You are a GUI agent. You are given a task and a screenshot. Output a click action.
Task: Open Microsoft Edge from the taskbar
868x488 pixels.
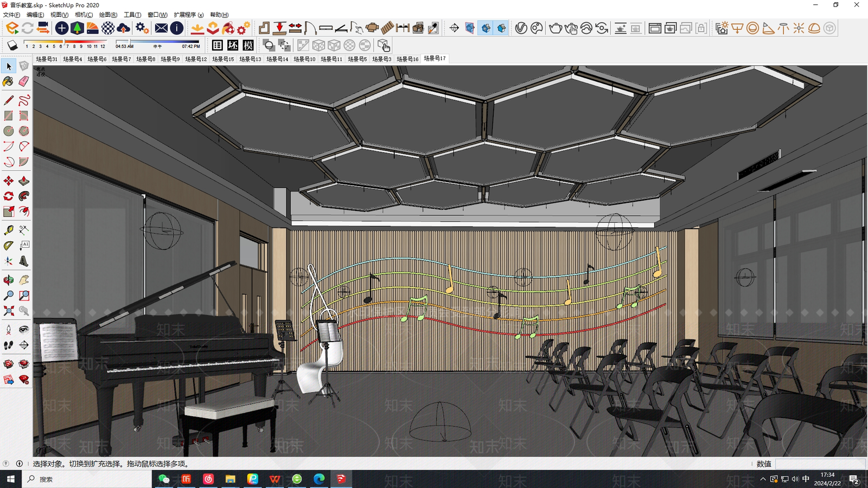319,479
